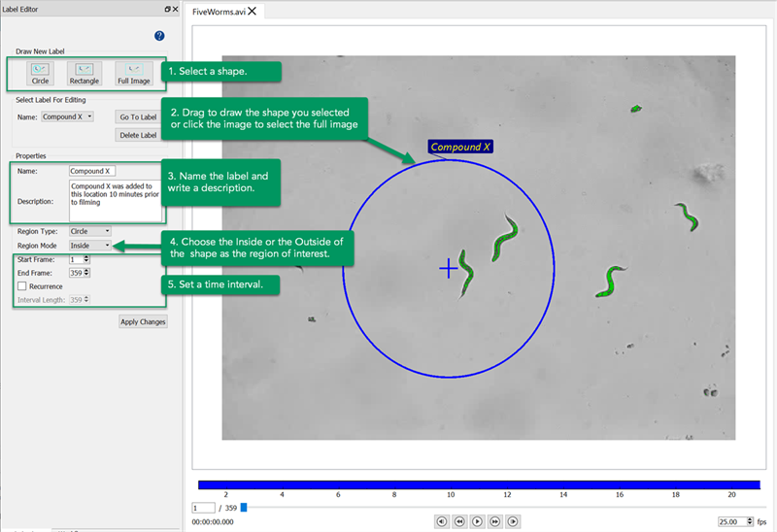Jump to the last frame of video
The image size is (777, 532).
pyautogui.click(x=513, y=521)
